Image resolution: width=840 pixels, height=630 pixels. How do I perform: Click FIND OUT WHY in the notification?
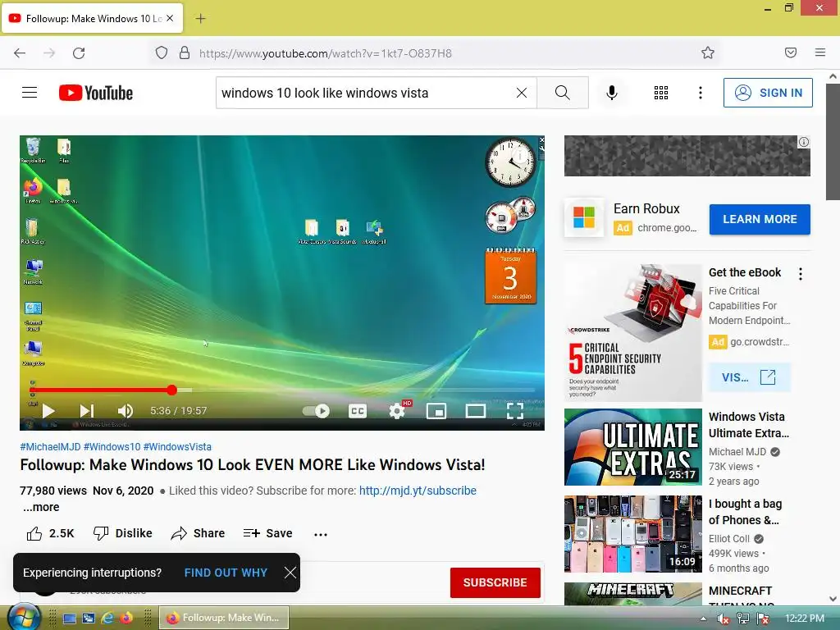coord(226,573)
